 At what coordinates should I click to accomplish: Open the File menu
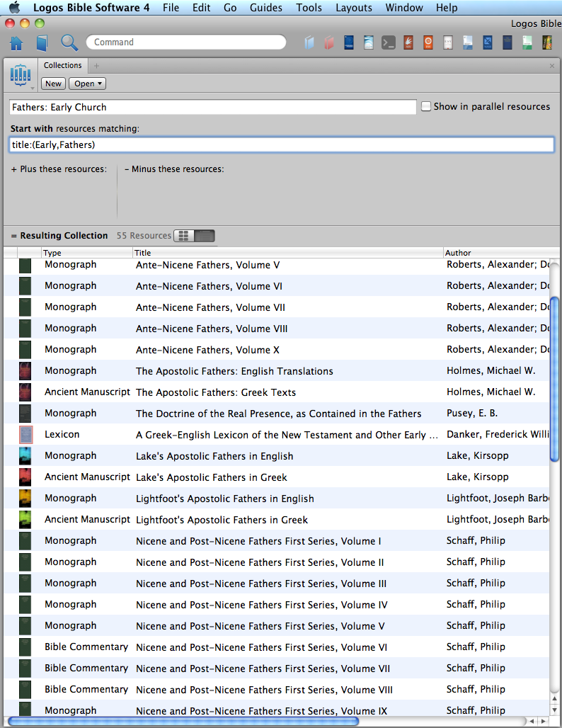(171, 7)
